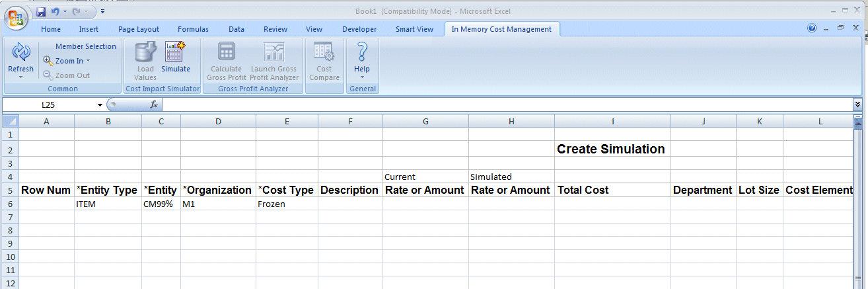
Task: Select In Memory Cost Management tab
Action: point(501,29)
